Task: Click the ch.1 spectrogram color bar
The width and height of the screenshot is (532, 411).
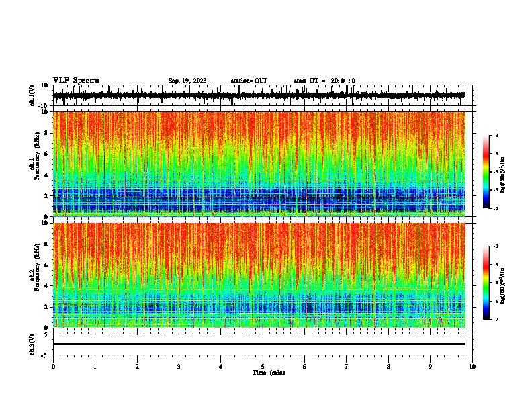Action: (486, 172)
